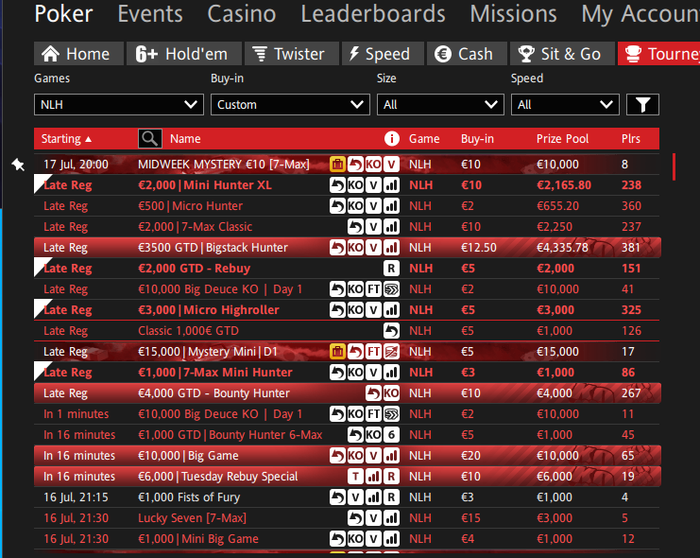Select the Twister tab
700x558 pixels.
tap(291, 54)
